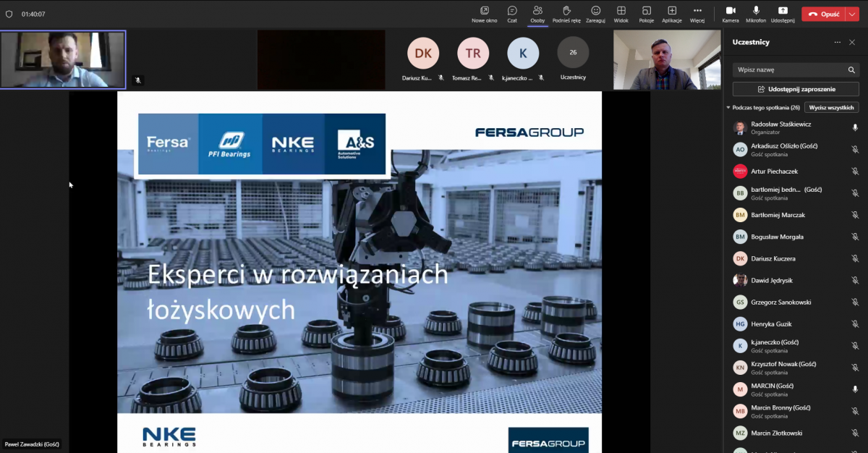
Task: Select Bogusław Morgała in participants list
Action: [x=796, y=237]
